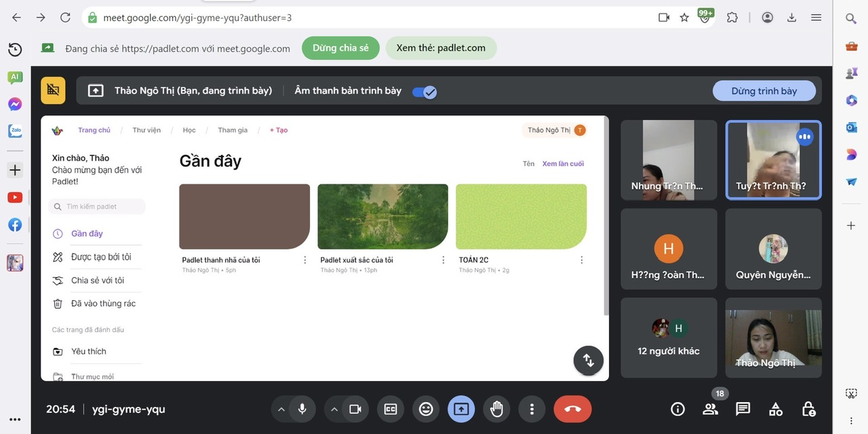Open 12 người khác tile
This screenshot has width=868, height=434.
pos(669,338)
